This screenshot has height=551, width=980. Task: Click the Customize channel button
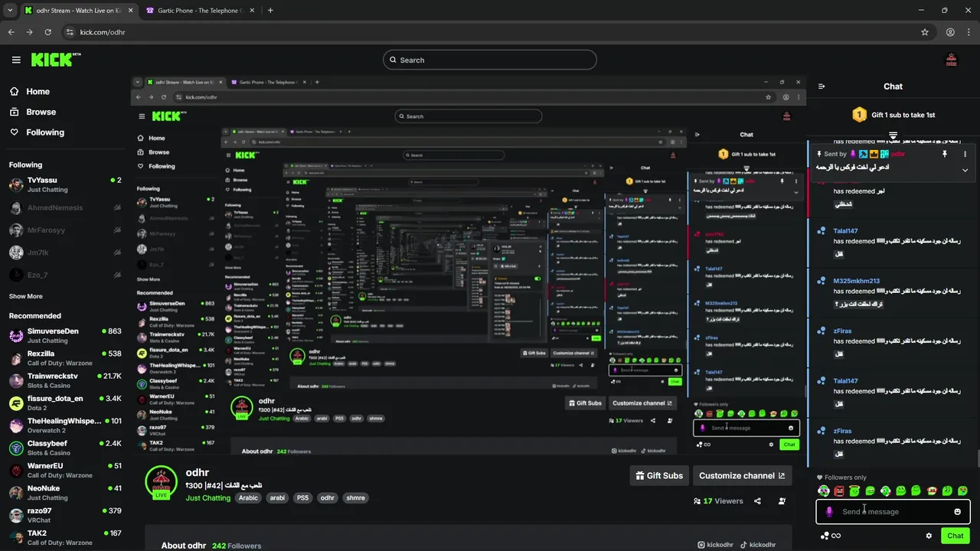coord(742,475)
